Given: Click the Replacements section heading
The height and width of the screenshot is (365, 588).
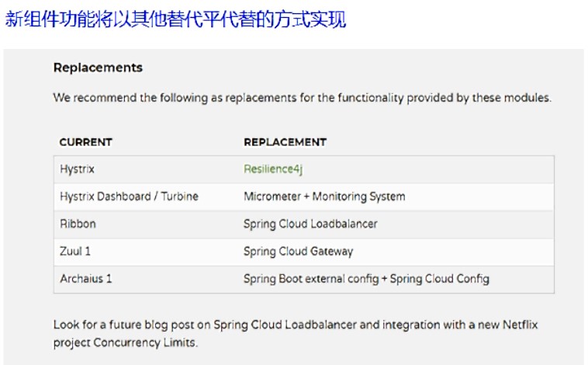Looking at the screenshot, I should [98, 68].
